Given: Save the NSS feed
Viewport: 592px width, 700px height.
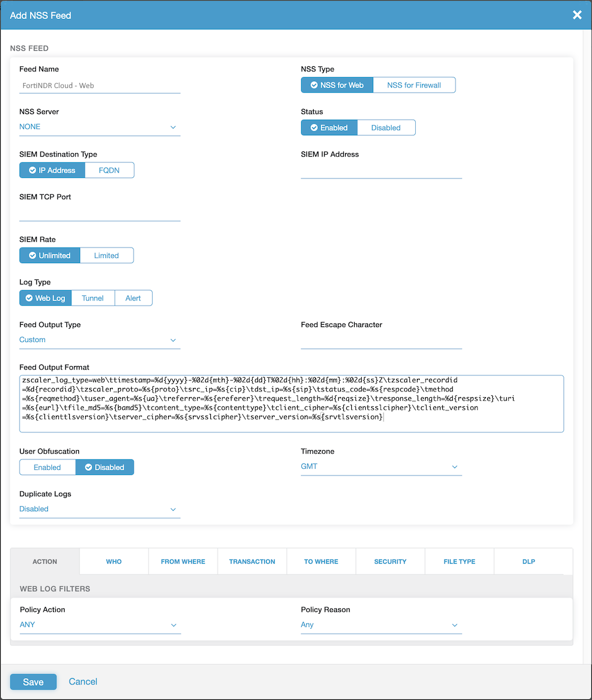Looking at the screenshot, I should click(33, 682).
